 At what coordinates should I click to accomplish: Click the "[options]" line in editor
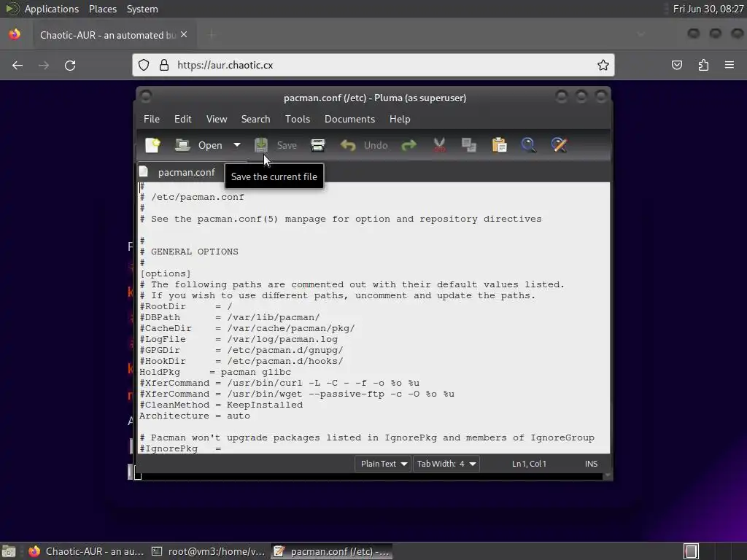click(x=166, y=273)
